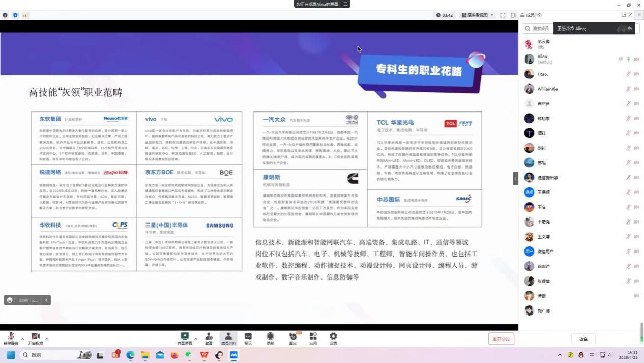Select member 刘广阔 in the list
The height and width of the screenshot is (363, 644).
(580, 311)
